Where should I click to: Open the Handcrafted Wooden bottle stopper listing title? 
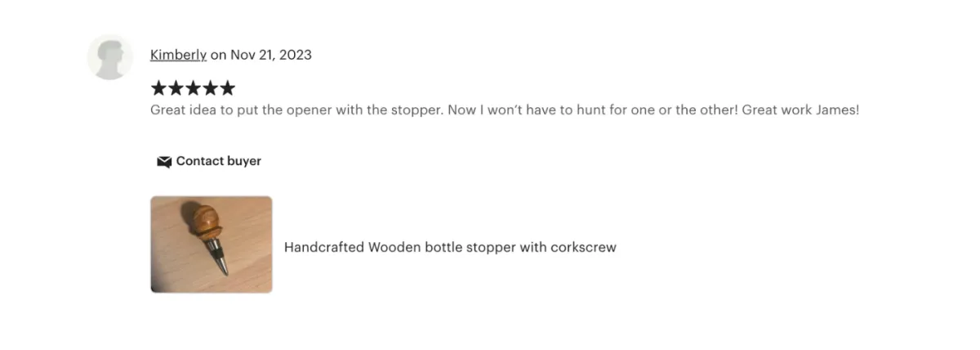point(450,247)
